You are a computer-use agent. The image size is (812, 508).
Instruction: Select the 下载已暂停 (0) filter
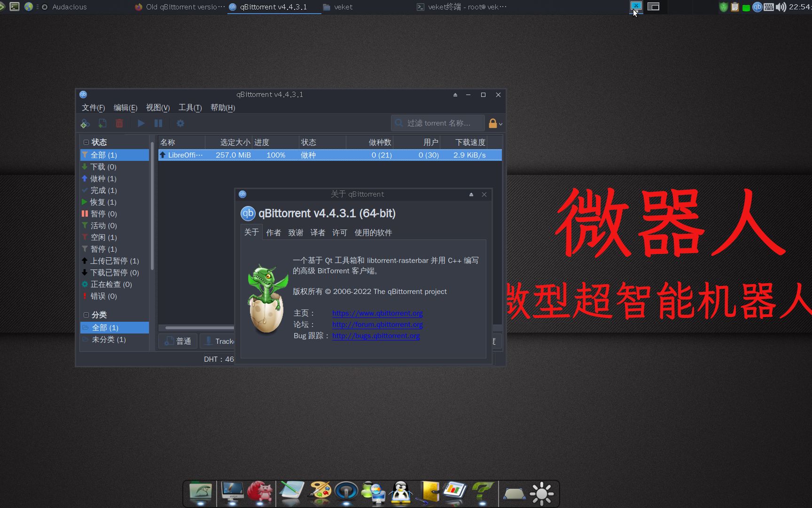point(115,272)
